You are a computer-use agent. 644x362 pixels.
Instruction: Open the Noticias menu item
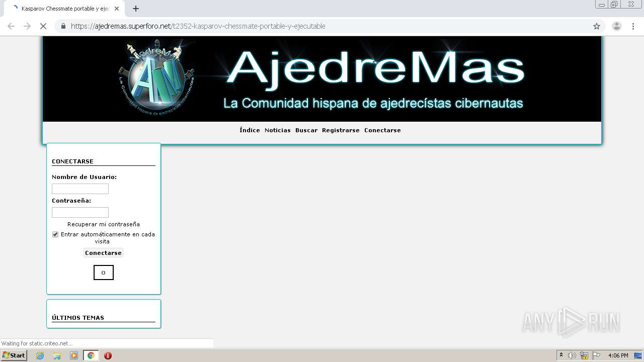coord(278,130)
